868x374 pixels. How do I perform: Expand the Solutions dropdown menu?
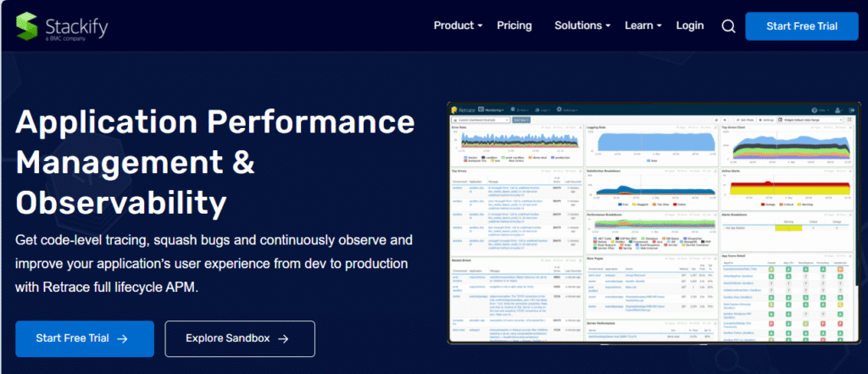pos(584,25)
